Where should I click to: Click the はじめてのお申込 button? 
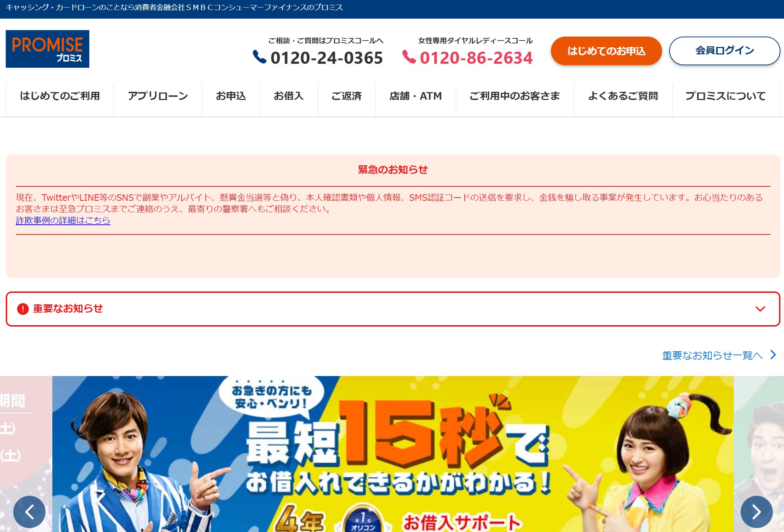click(606, 51)
